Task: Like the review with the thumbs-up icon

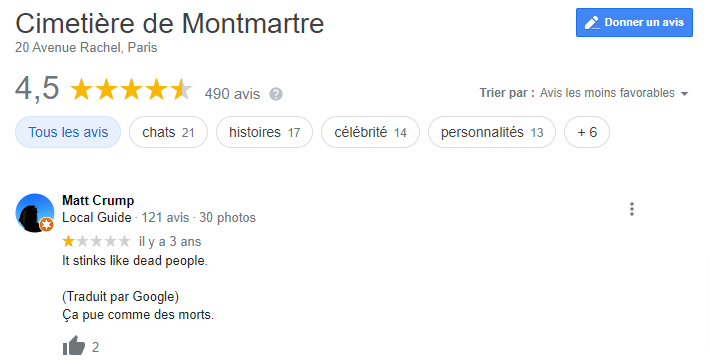Action: click(74, 346)
